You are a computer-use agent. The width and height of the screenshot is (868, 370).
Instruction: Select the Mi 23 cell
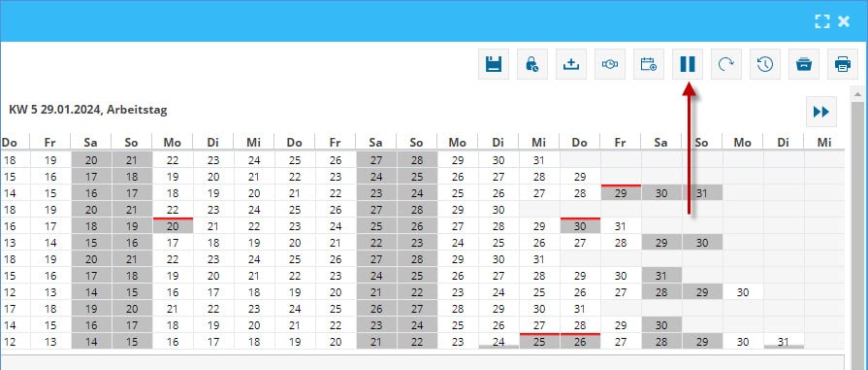253,308
